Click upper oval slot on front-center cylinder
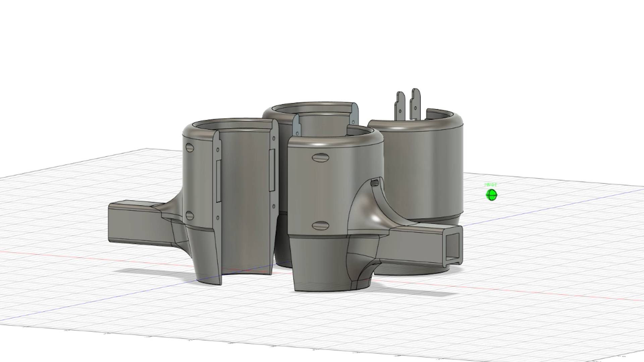 (321, 158)
